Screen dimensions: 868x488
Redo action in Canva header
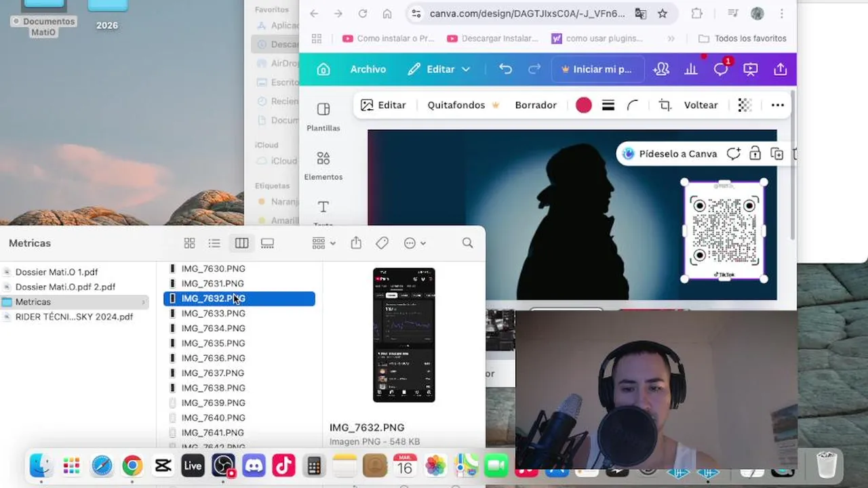(x=534, y=69)
